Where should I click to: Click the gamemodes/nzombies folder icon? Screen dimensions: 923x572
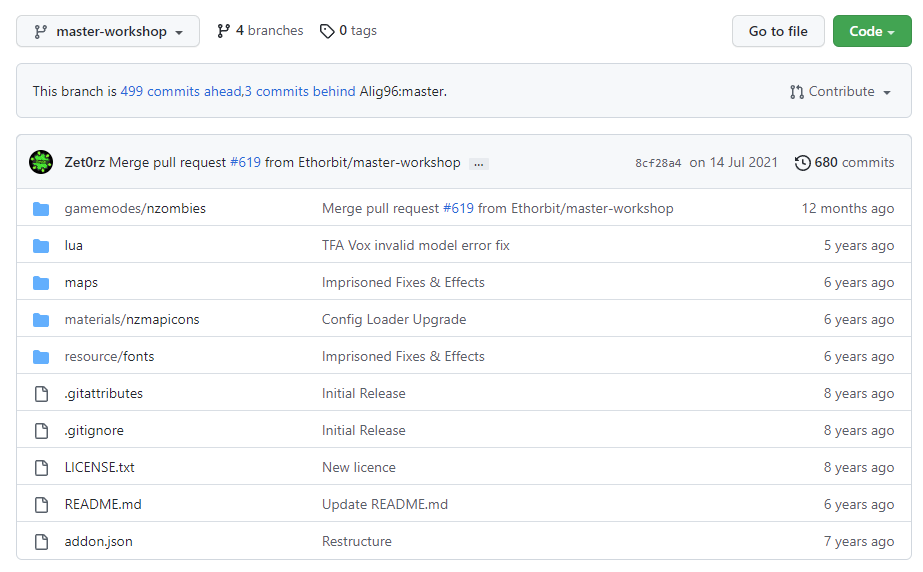[x=41, y=209]
